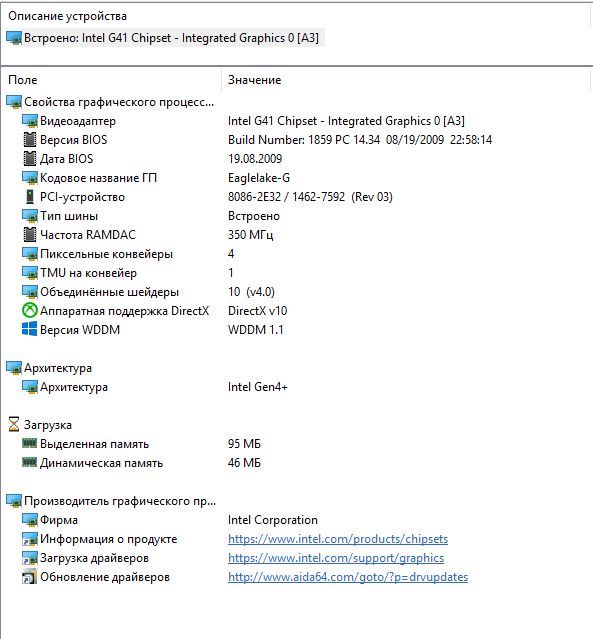
Task: Select value '8086-2E32 / 1462-7592 (Rev 03)'
Action: click(310, 197)
